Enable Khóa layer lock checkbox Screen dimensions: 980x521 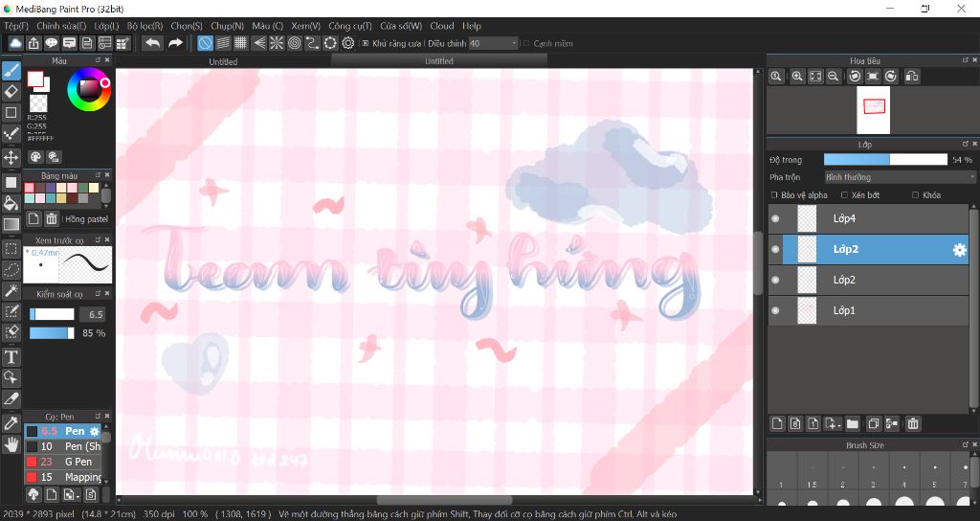coord(916,195)
